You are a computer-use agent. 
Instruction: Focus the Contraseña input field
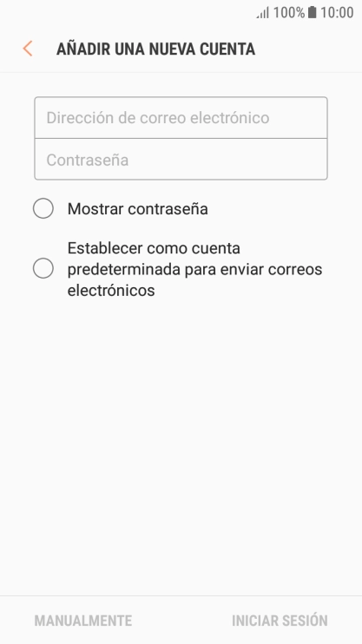pyautogui.click(x=181, y=160)
